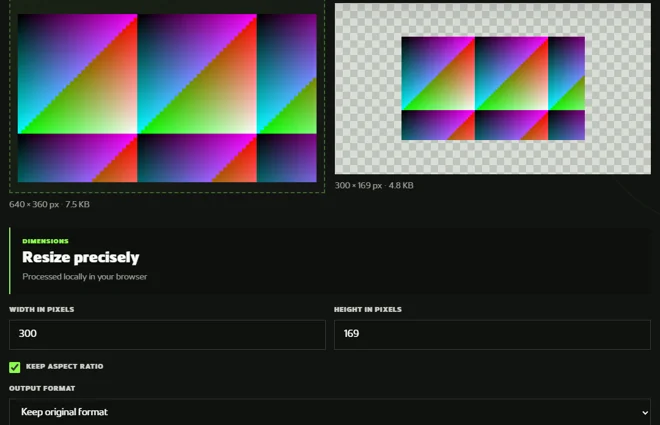Click "Processed locally in your browser" text
660x425 pixels.
(x=85, y=277)
